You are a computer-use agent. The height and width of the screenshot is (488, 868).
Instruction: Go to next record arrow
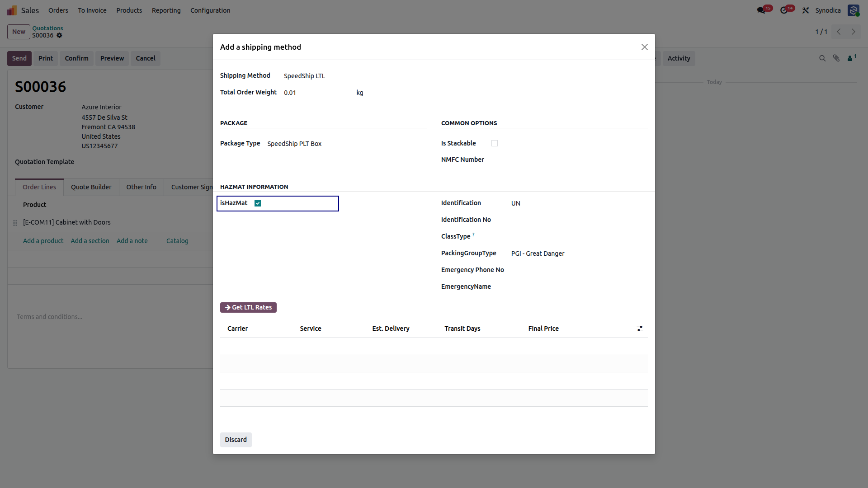[x=854, y=32]
